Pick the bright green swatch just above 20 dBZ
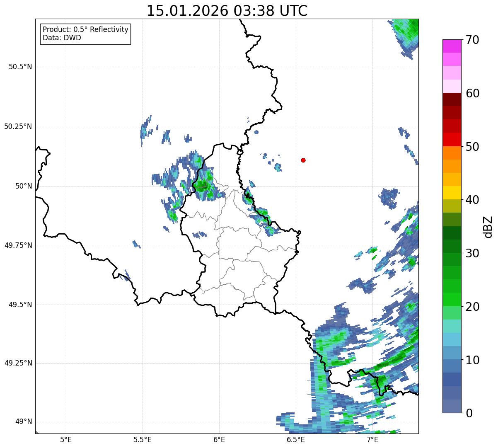The image size is (498, 448). pos(452,300)
